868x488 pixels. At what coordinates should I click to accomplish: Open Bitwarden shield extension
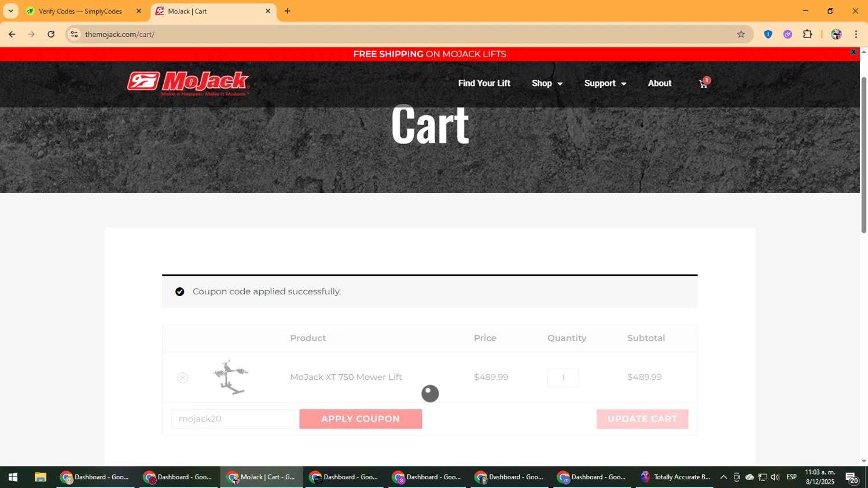(768, 34)
